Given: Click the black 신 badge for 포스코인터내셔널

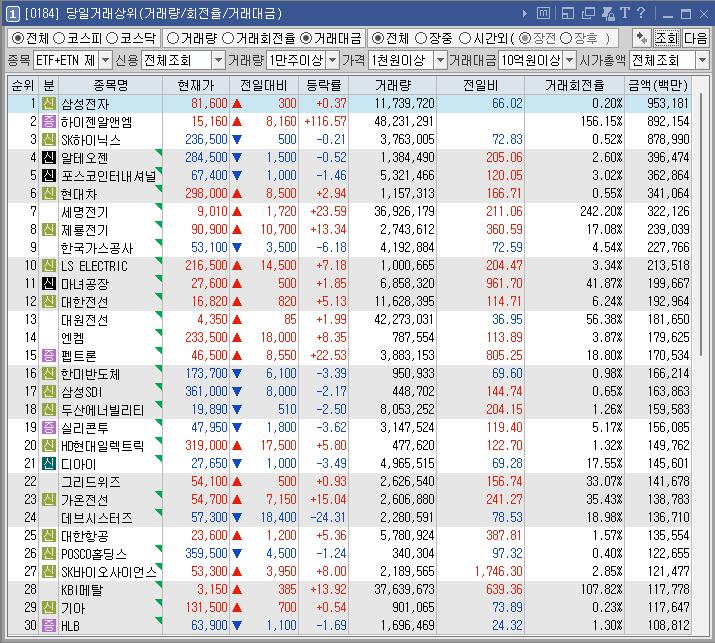Looking at the screenshot, I should pos(49,175).
